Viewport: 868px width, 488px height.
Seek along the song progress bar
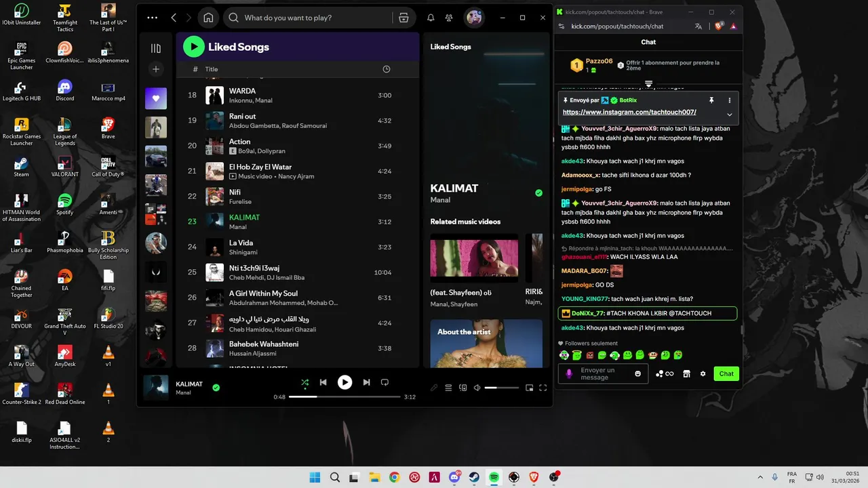(x=344, y=396)
